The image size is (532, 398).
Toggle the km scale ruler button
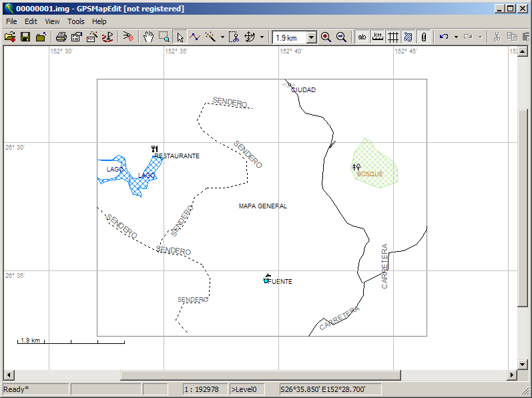pyautogui.click(x=378, y=37)
